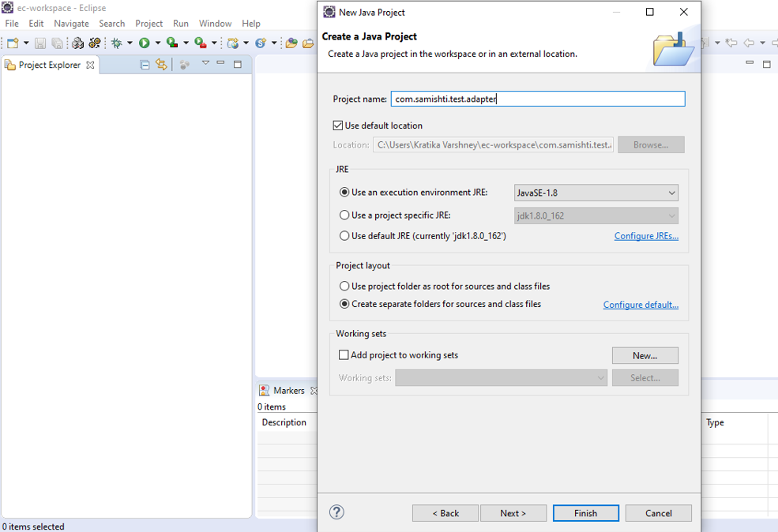Open the Search menu
This screenshot has width=778, height=532.
[112, 24]
